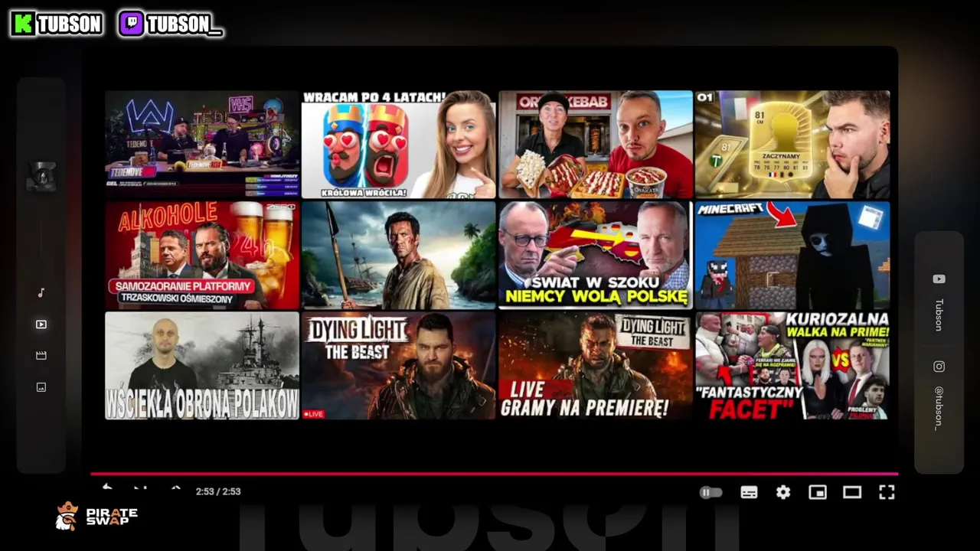Screen dimensions: 980x551
Task: Open the Minecraft dark figure thumbnail
Action: pyautogui.click(x=792, y=255)
